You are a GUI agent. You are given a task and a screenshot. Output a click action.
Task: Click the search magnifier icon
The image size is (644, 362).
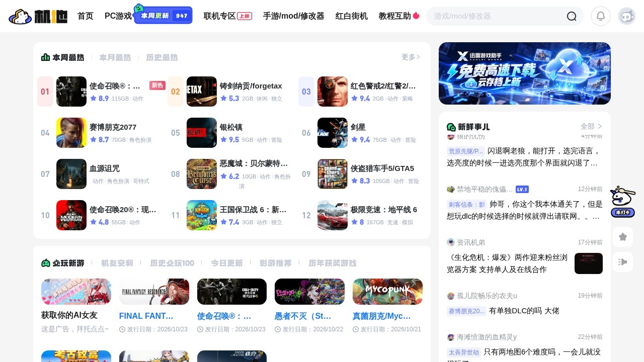(572, 16)
